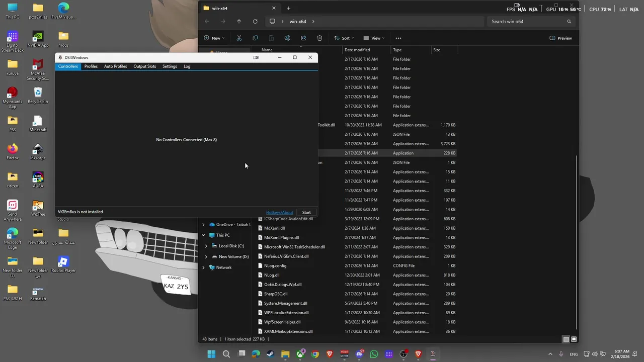Click the Explorer vertical scrollbar thumb

576,241
